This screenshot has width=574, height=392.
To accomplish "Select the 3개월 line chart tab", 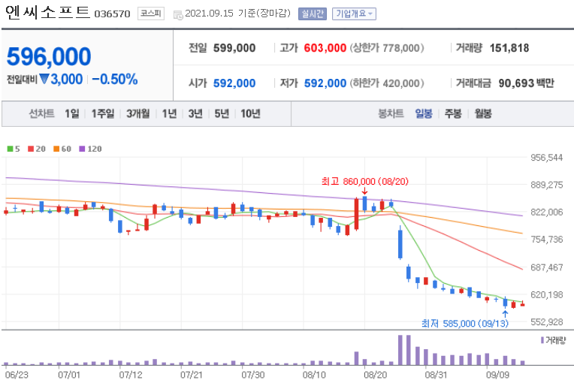I will tap(138, 114).
